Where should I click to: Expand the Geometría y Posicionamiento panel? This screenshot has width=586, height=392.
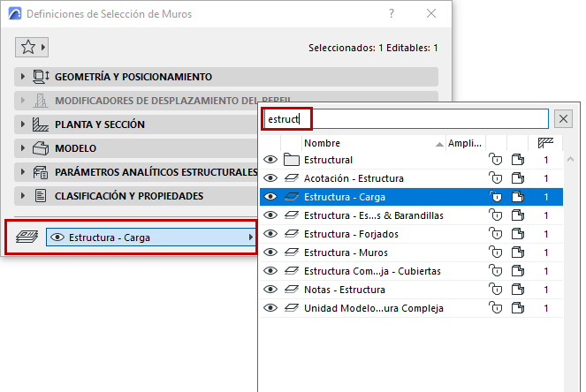click(x=24, y=77)
